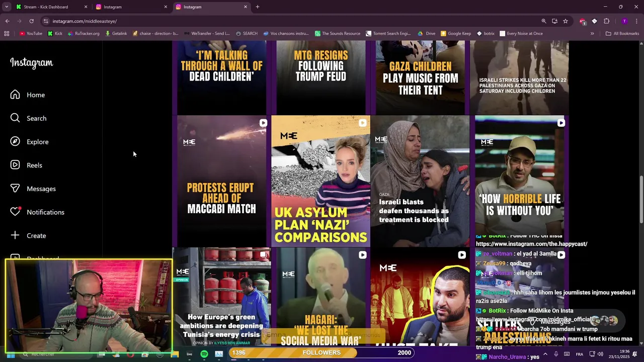Open the tab search dropdown arrow
644x362 pixels.
(x=7, y=7)
